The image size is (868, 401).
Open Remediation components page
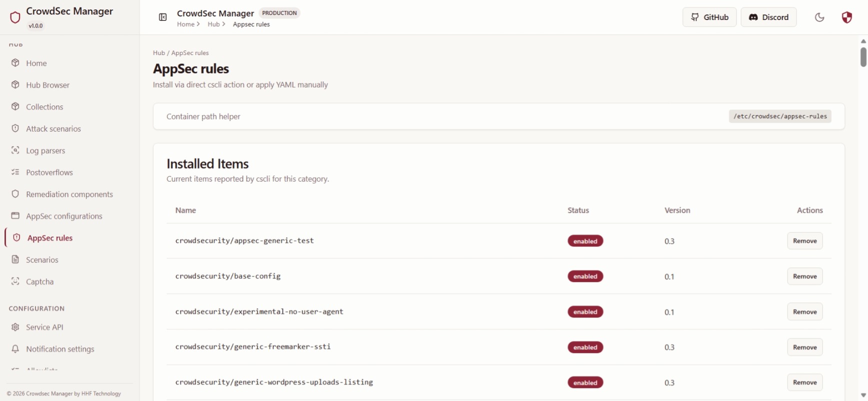point(70,194)
